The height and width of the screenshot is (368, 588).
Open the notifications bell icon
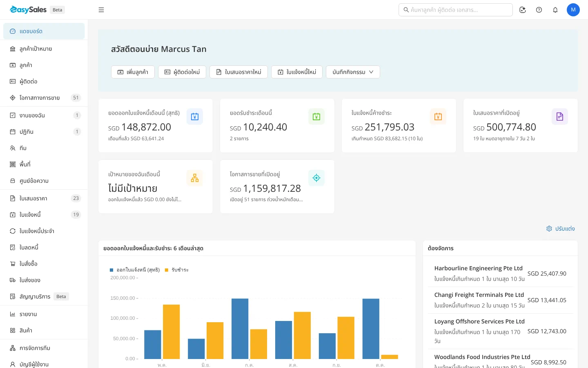click(555, 10)
